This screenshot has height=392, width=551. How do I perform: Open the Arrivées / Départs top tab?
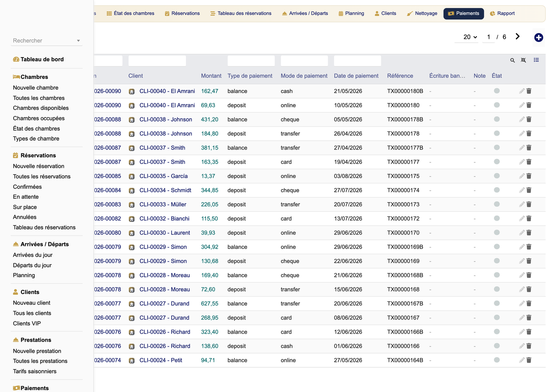[305, 13]
